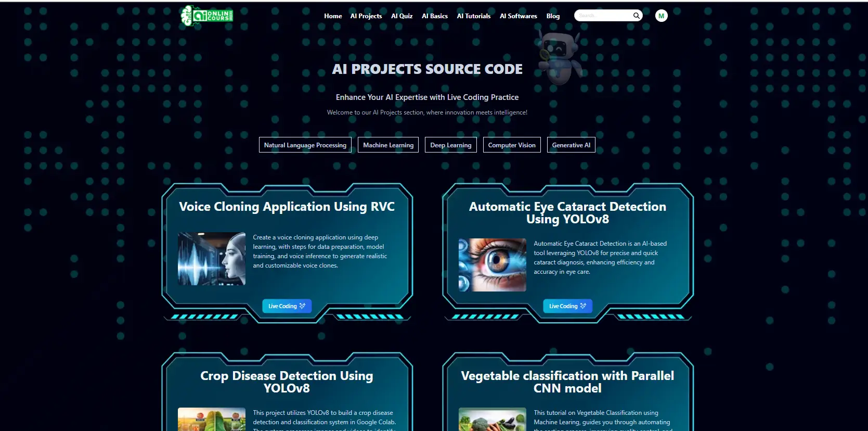The image size is (868, 431).
Task: Start Live Coding for Eye Cataract Detection
Action: pos(567,306)
